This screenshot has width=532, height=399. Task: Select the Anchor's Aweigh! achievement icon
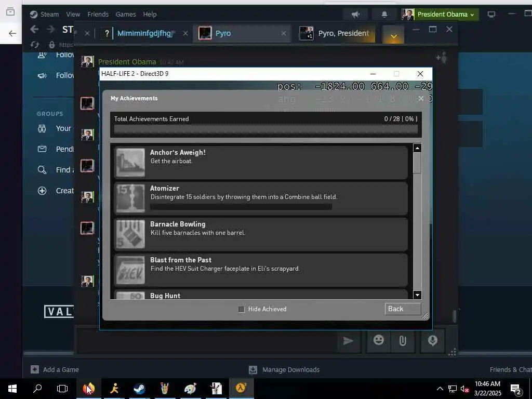[130, 163]
